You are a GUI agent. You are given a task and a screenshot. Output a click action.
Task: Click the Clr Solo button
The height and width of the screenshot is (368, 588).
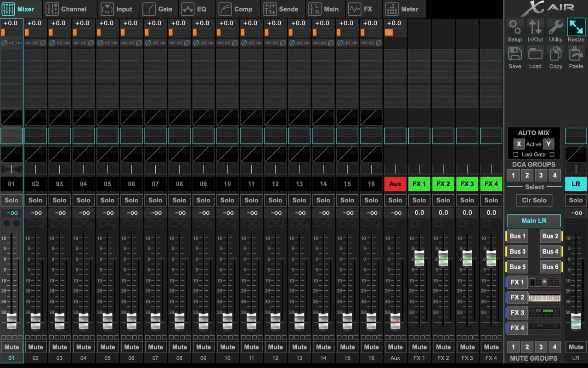pos(534,200)
